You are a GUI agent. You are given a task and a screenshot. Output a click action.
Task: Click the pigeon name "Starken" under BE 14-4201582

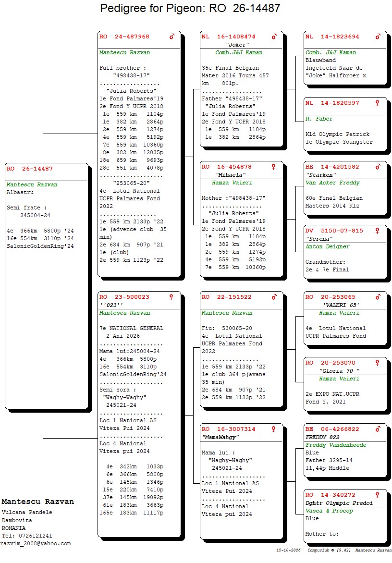point(321,175)
